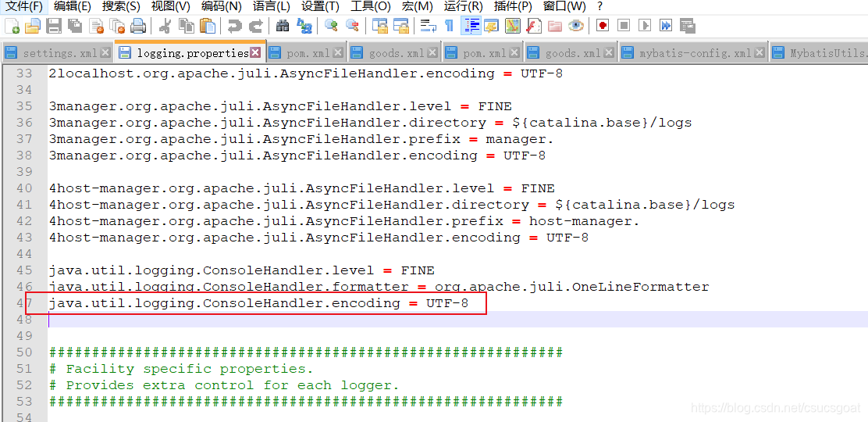Open the 插件(P) menu
The height and width of the screenshot is (422, 868).
[x=513, y=7]
